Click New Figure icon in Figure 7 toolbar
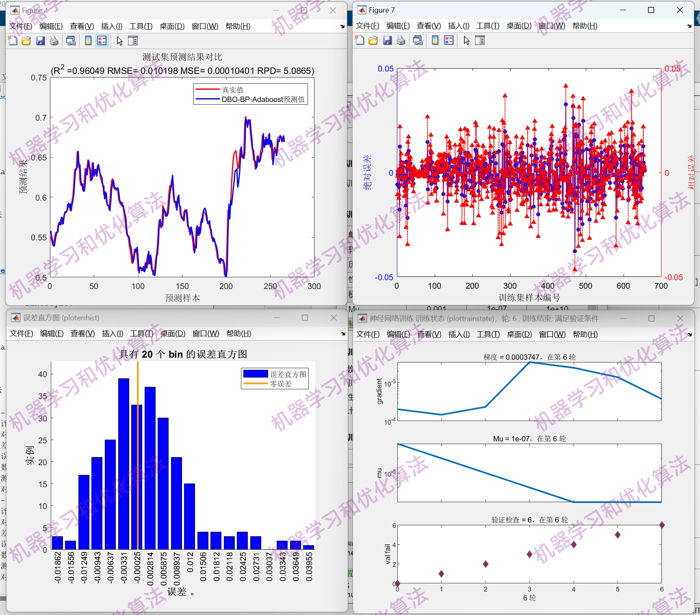This screenshot has height=615, width=700. [360, 40]
